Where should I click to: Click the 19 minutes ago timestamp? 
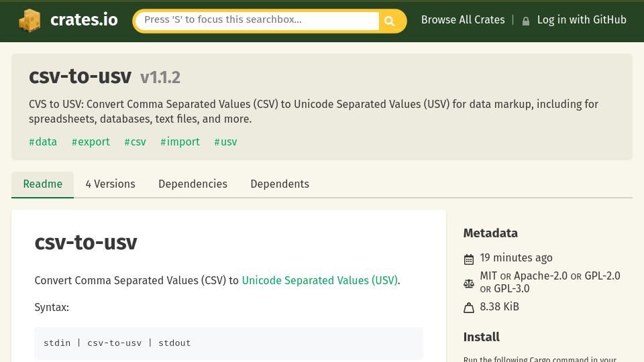click(x=517, y=257)
